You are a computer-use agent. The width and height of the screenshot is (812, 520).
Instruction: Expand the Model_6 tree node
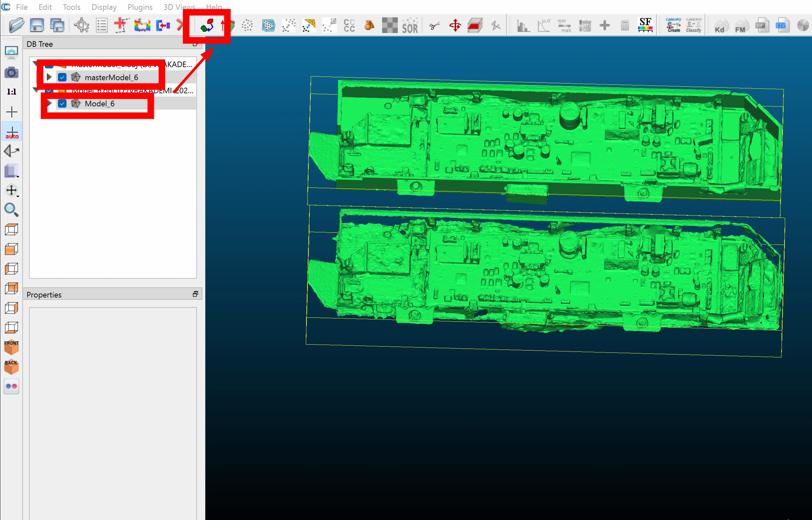[x=49, y=103]
